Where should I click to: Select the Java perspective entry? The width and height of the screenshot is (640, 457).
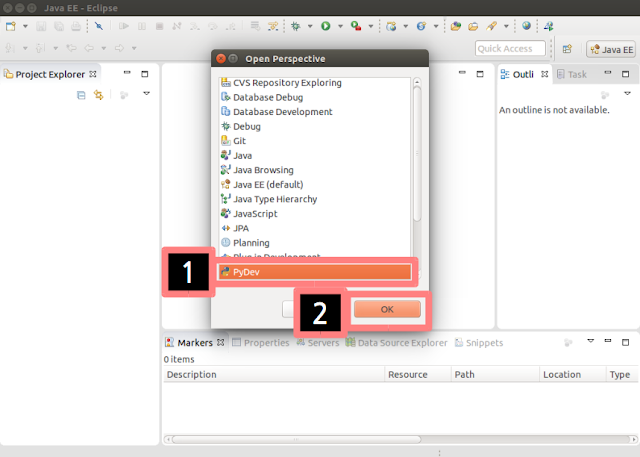click(315, 155)
